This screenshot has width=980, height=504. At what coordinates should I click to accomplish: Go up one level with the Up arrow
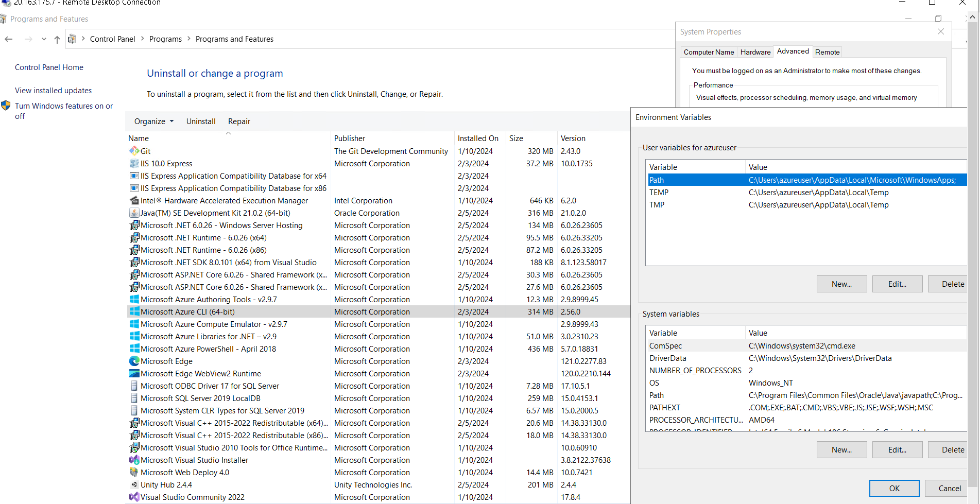click(x=57, y=39)
